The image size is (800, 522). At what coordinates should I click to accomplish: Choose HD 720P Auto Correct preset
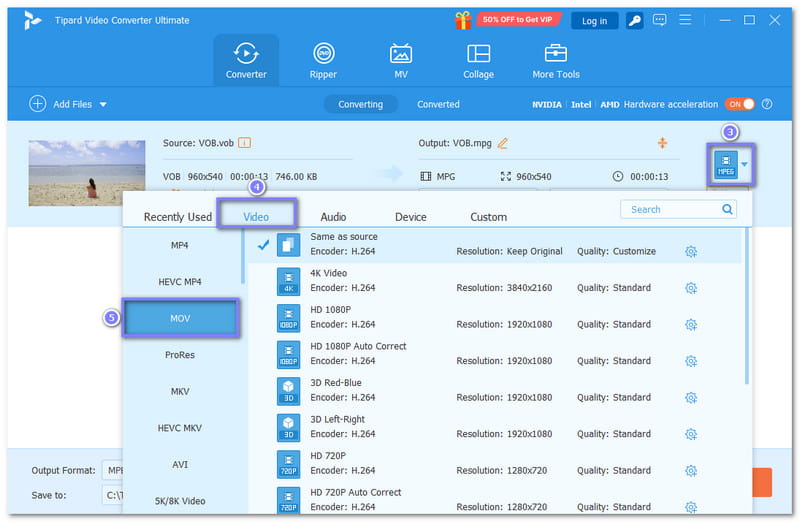(495, 500)
